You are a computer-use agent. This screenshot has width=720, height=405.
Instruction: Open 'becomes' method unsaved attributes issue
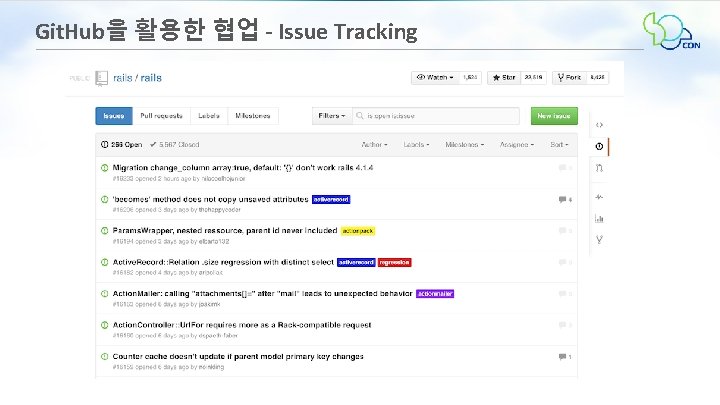(x=210, y=199)
